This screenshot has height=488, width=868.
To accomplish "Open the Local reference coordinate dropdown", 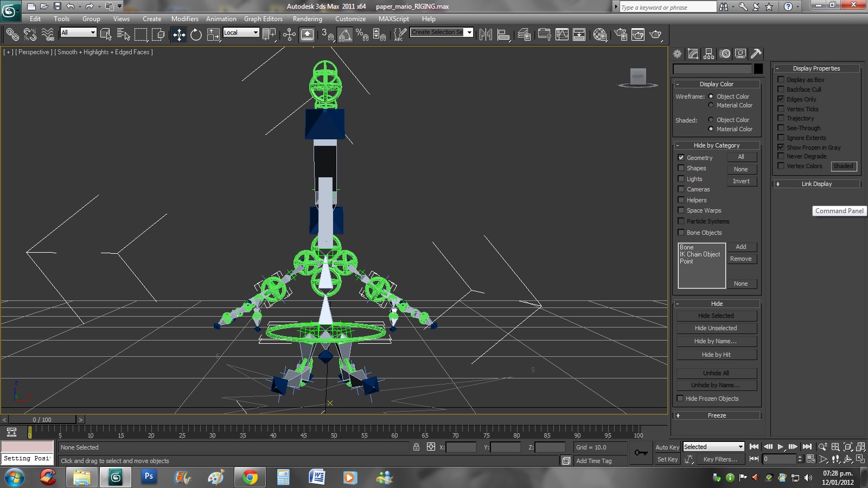I will pyautogui.click(x=241, y=33).
